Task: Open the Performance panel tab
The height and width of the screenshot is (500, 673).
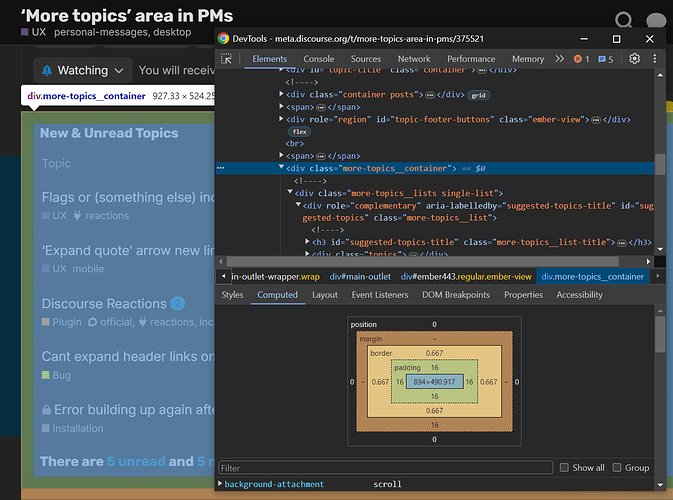Action: tap(471, 59)
